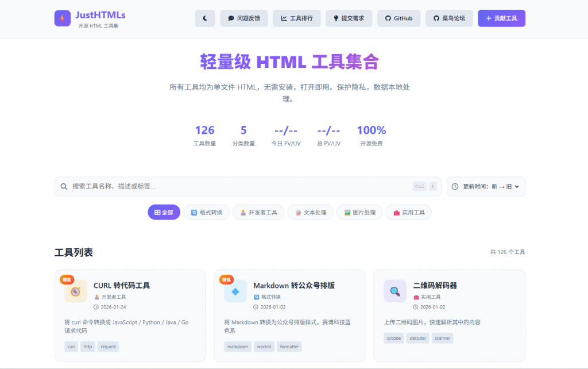Screen dimensions: 588x369
Task: Click the JustHTMLs lightning logo icon
Action: (x=63, y=18)
